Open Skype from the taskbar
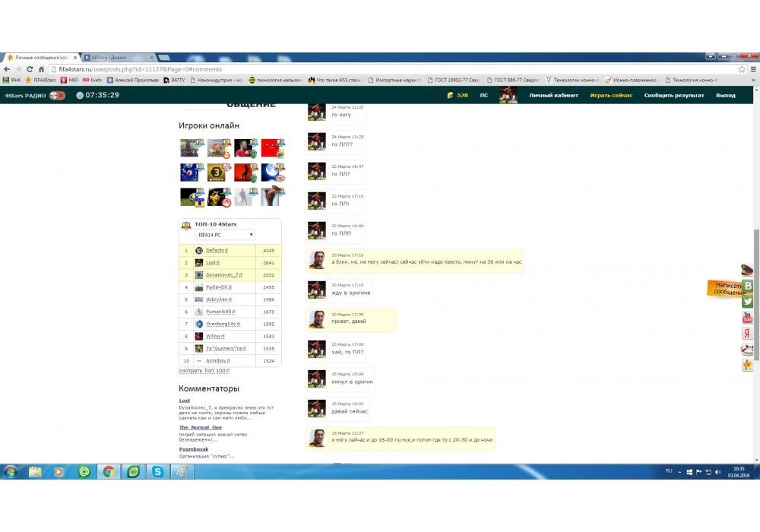The image size is (760, 532). [157, 472]
